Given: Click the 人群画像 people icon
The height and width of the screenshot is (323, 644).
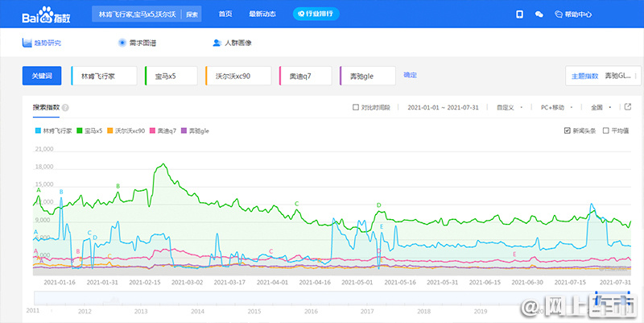Looking at the screenshot, I should [x=217, y=43].
